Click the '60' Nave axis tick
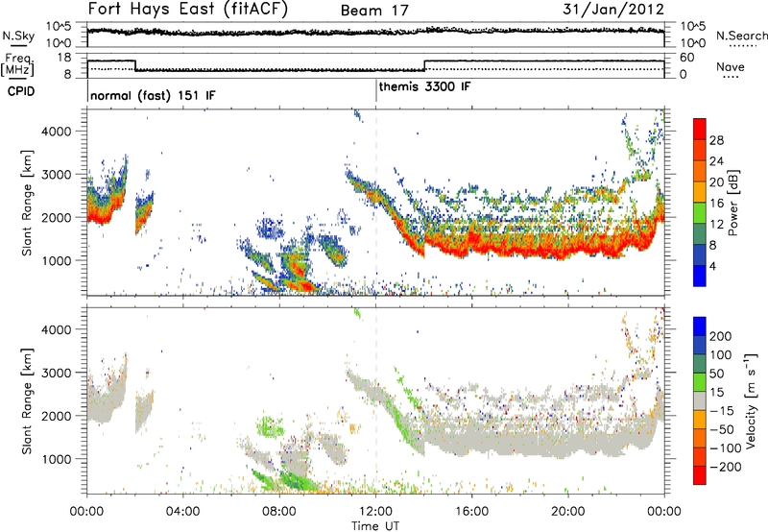Screen dimensions: 768x532 pyautogui.click(x=687, y=58)
